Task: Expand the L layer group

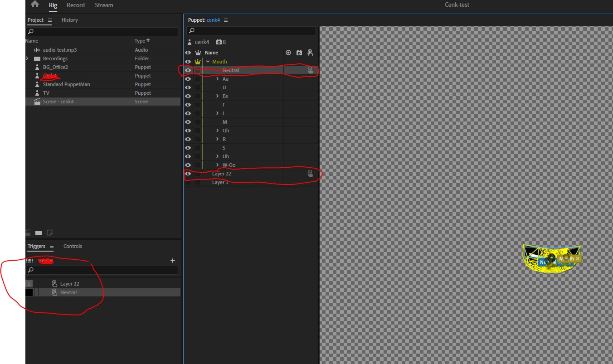Action: (x=218, y=113)
